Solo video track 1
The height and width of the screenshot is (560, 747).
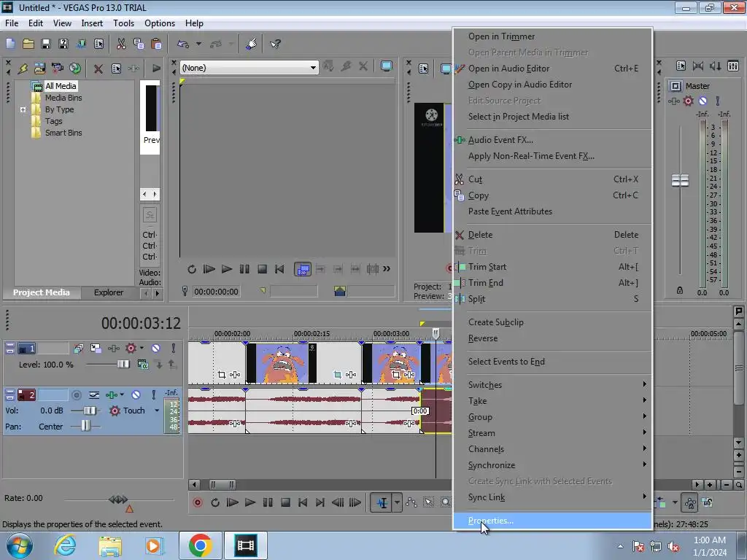174,349
